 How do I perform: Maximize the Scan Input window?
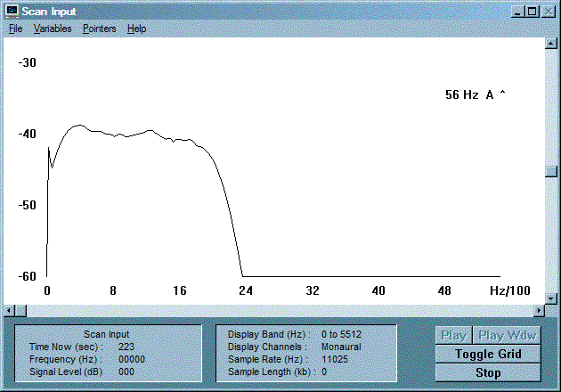pos(532,12)
